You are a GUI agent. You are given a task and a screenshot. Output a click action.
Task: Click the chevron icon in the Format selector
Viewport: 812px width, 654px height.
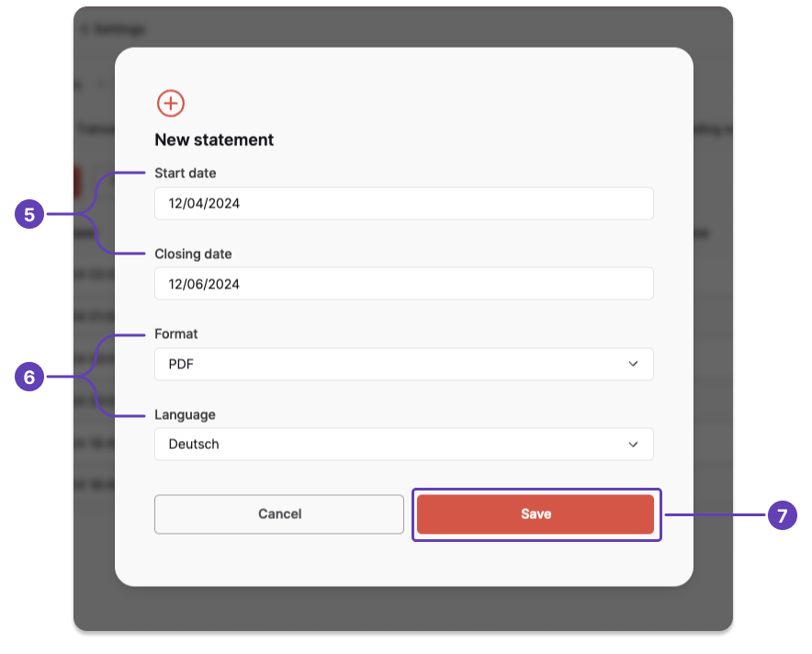pyautogui.click(x=633, y=364)
